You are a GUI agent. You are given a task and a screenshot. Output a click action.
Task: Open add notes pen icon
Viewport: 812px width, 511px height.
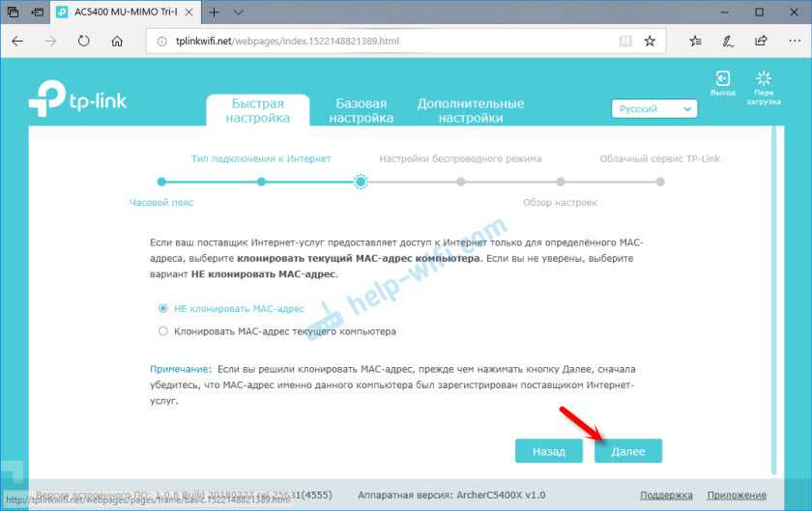click(728, 42)
